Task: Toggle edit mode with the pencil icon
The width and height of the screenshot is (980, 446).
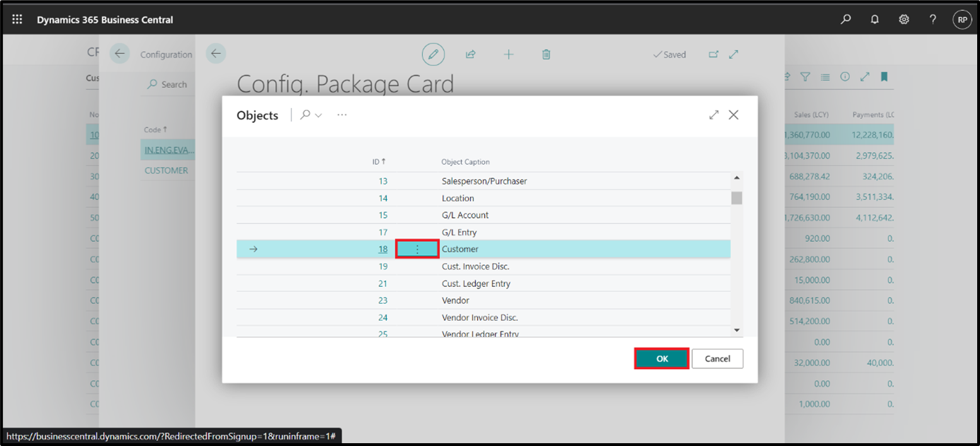Action: coord(433,54)
